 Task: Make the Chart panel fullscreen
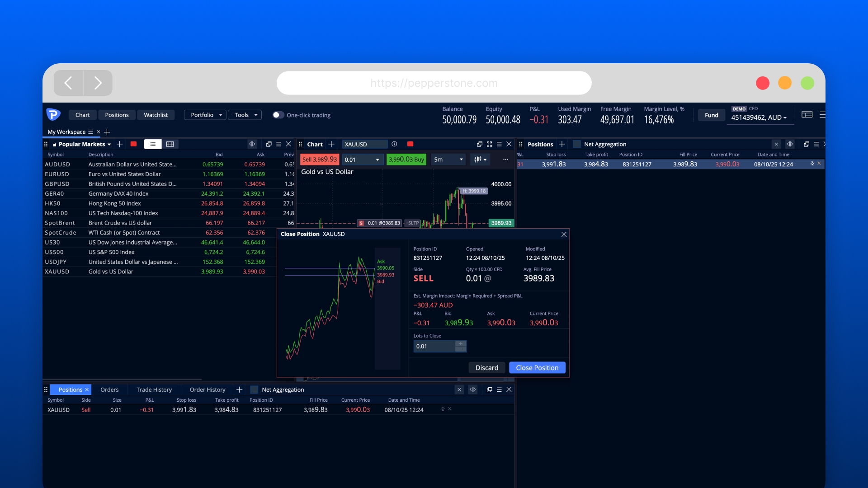point(489,144)
